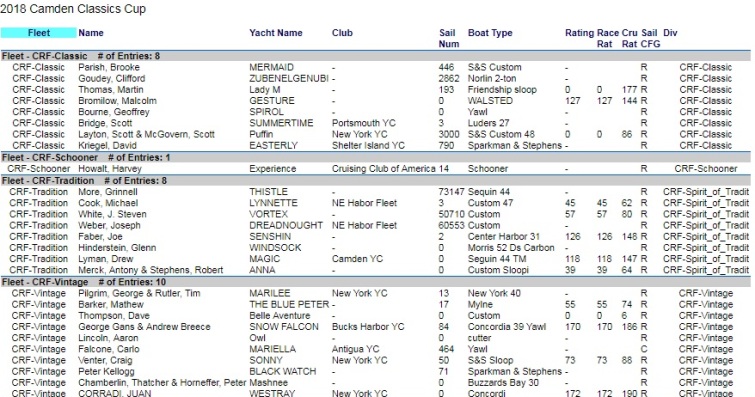The width and height of the screenshot is (755, 397).
Task: Select the Fleet - CRF-Schooner group header row
Action: (x=376, y=158)
